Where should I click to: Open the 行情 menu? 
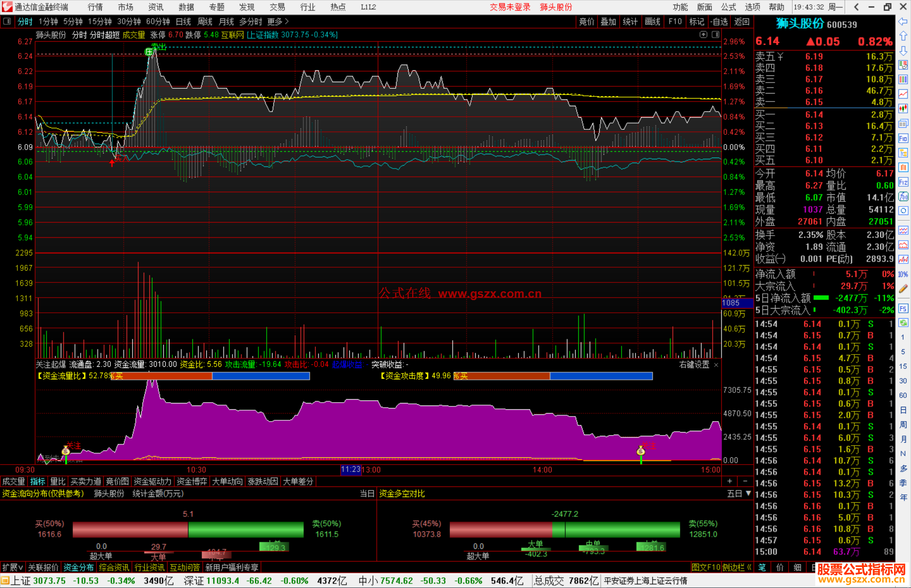(95, 7)
